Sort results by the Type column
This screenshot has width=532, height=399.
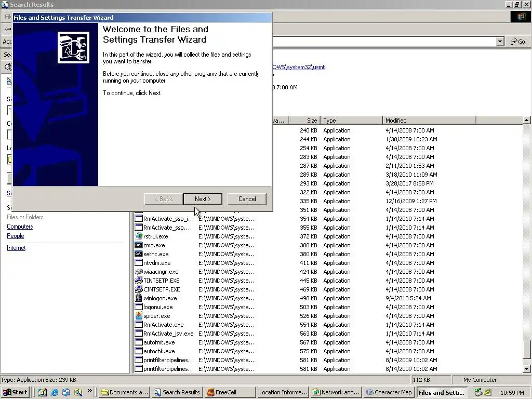click(352, 121)
